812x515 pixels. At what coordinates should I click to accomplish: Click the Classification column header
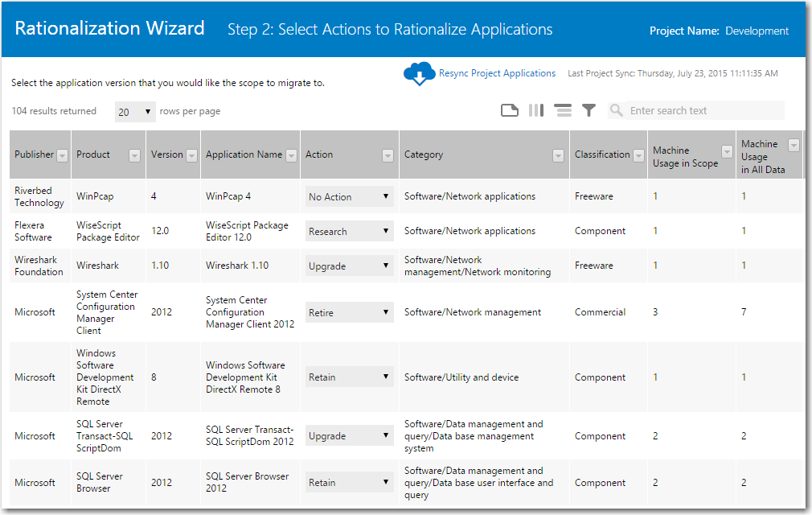pos(601,154)
